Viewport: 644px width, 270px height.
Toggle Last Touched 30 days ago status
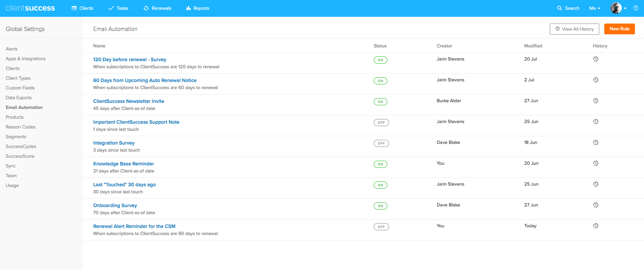(x=381, y=185)
